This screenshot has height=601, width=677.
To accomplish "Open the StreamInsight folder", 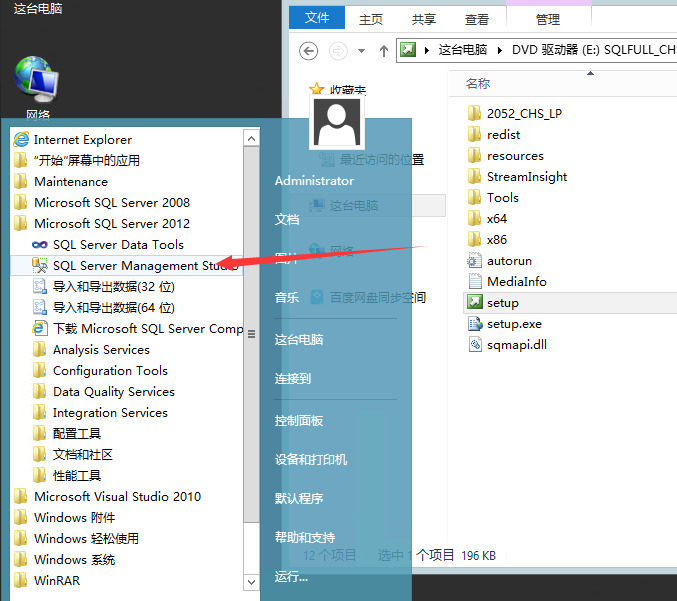I will 517,177.
